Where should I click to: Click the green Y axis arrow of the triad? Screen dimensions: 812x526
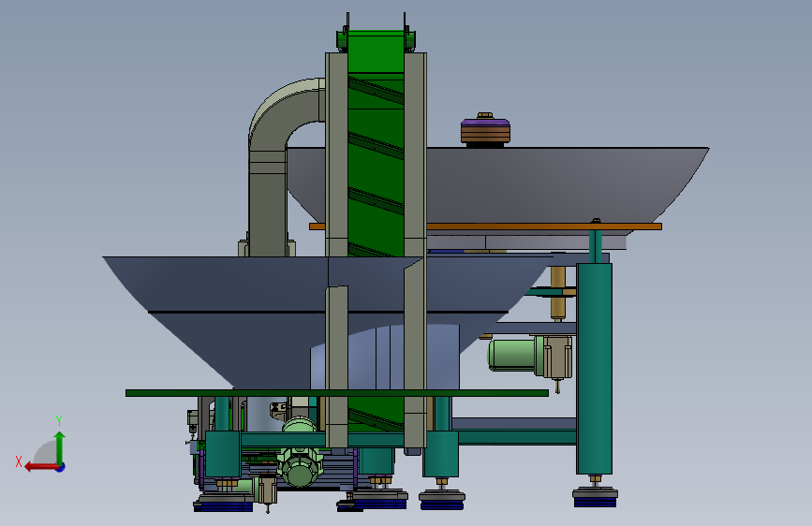coord(60,447)
